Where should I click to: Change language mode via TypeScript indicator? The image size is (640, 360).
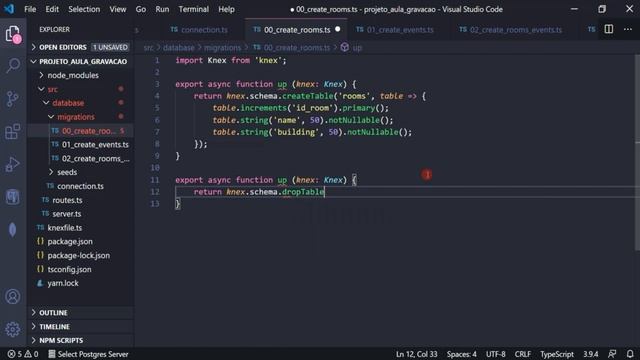click(x=557, y=354)
